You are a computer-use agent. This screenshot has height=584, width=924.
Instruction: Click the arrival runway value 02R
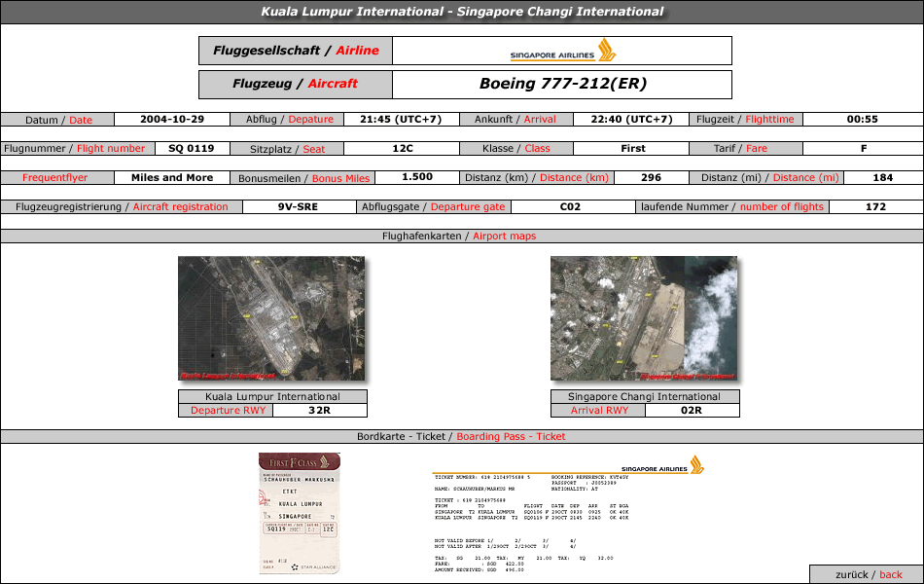[x=692, y=411]
